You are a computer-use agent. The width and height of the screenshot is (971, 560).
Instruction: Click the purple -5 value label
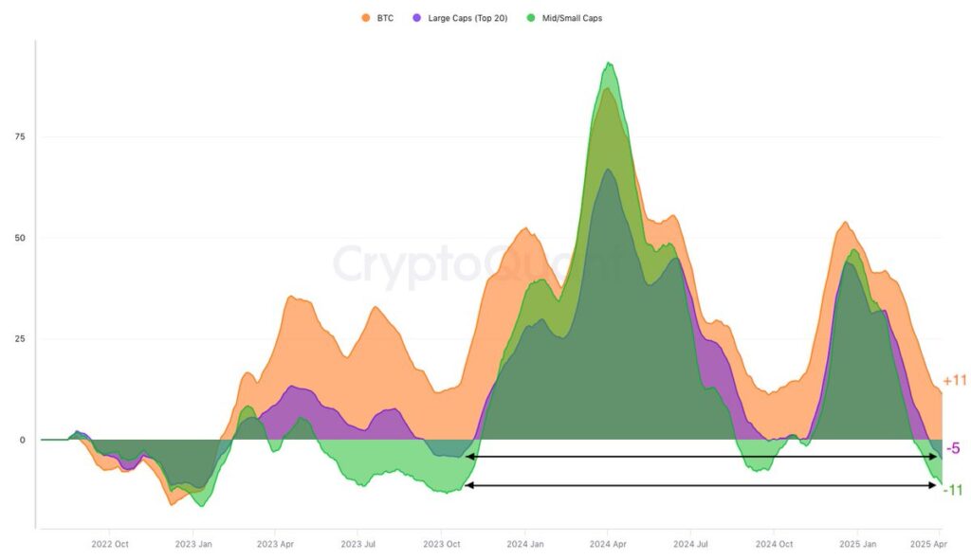954,448
